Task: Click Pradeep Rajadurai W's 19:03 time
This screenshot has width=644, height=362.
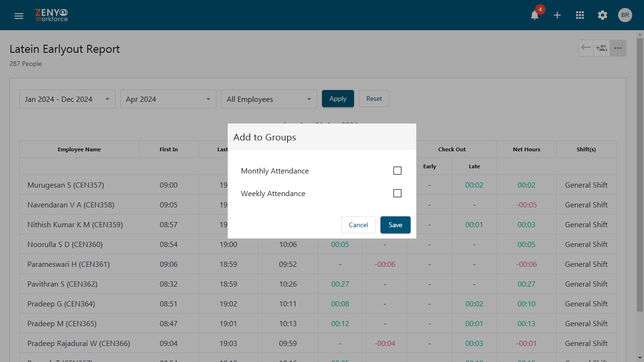Action: 228,343
